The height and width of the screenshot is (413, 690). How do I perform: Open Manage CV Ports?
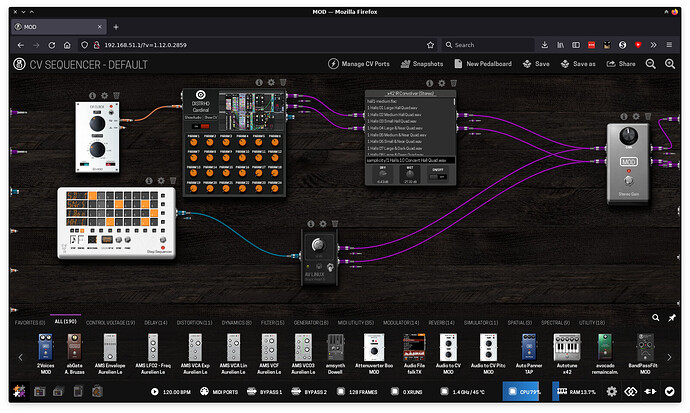coord(359,64)
